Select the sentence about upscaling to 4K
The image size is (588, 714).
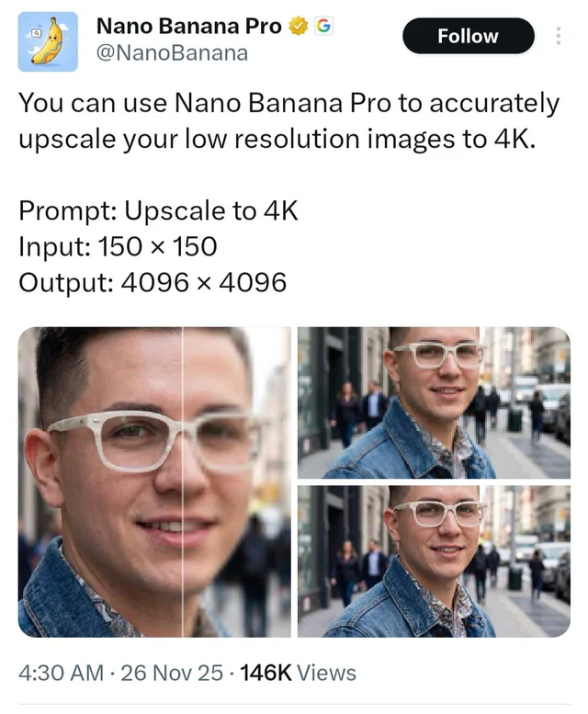(288, 120)
